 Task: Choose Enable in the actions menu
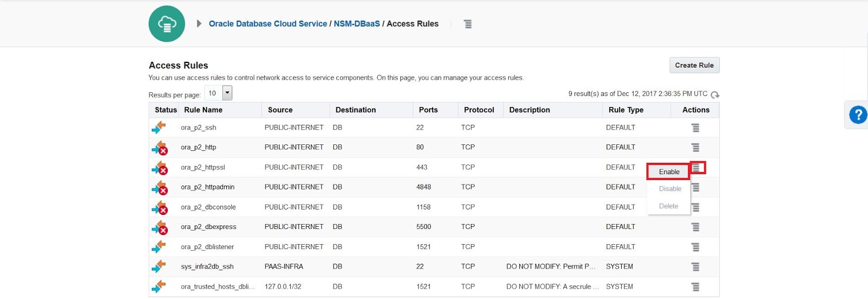668,171
